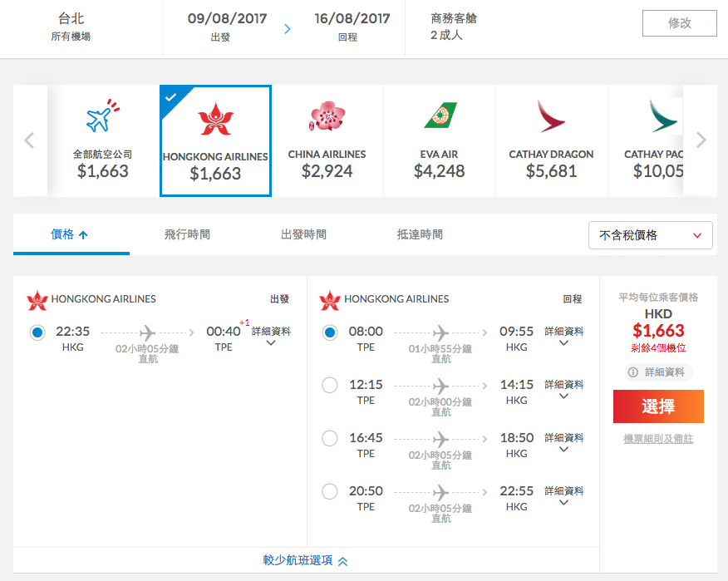Sort results by 出發時間 tab
The image size is (728, 581).
303,235
